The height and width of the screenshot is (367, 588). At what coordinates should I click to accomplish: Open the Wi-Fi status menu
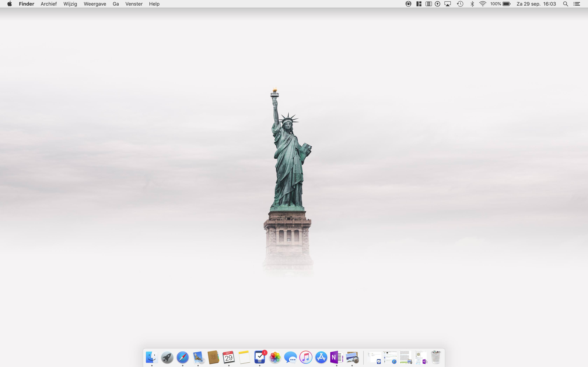pos(482,4)
